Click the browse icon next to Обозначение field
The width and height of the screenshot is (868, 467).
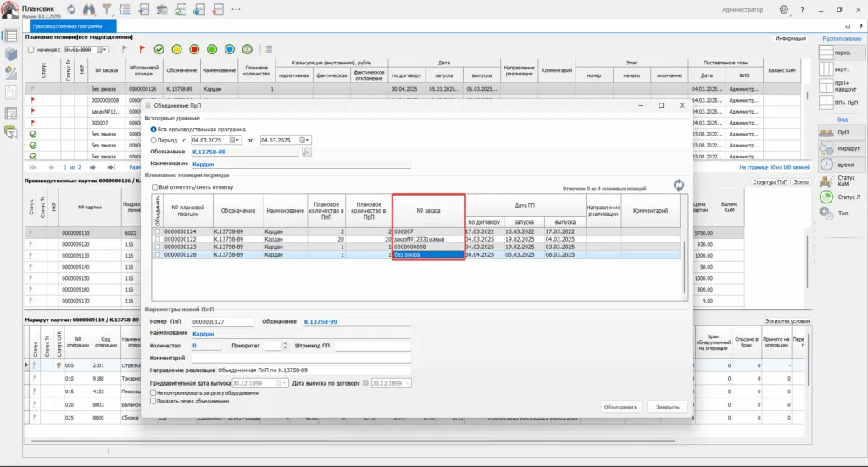coord(307,151)
